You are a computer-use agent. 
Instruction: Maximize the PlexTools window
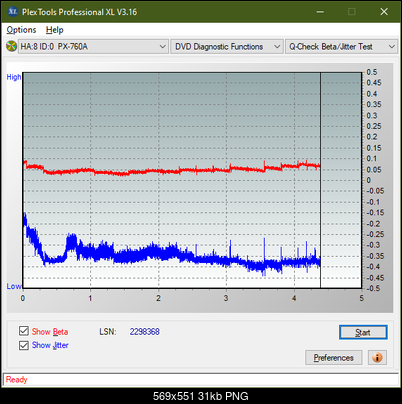point(352,12)
